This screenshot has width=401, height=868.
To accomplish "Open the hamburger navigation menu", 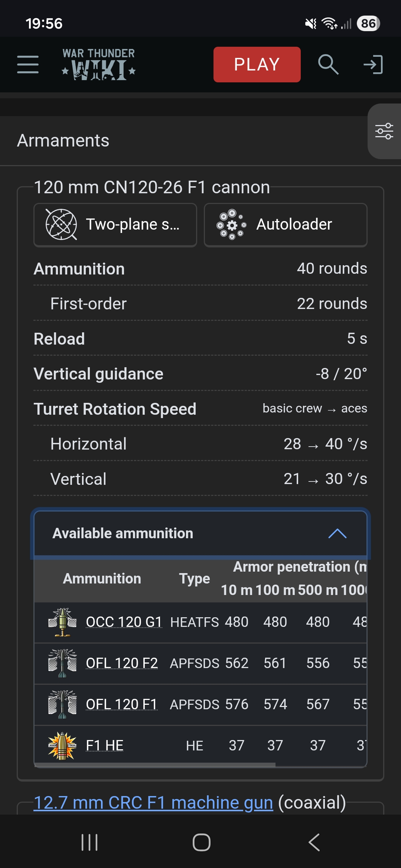I will (x=28, y=65).
